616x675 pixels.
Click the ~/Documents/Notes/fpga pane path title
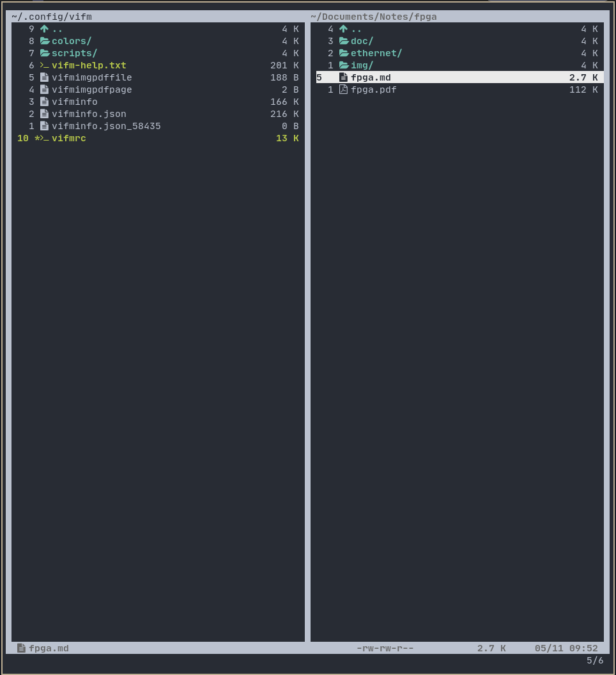pos(374,17)
